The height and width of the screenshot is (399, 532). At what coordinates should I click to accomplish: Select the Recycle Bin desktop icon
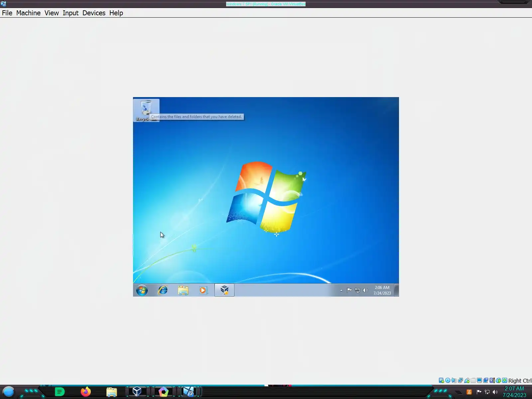[146, 110]
